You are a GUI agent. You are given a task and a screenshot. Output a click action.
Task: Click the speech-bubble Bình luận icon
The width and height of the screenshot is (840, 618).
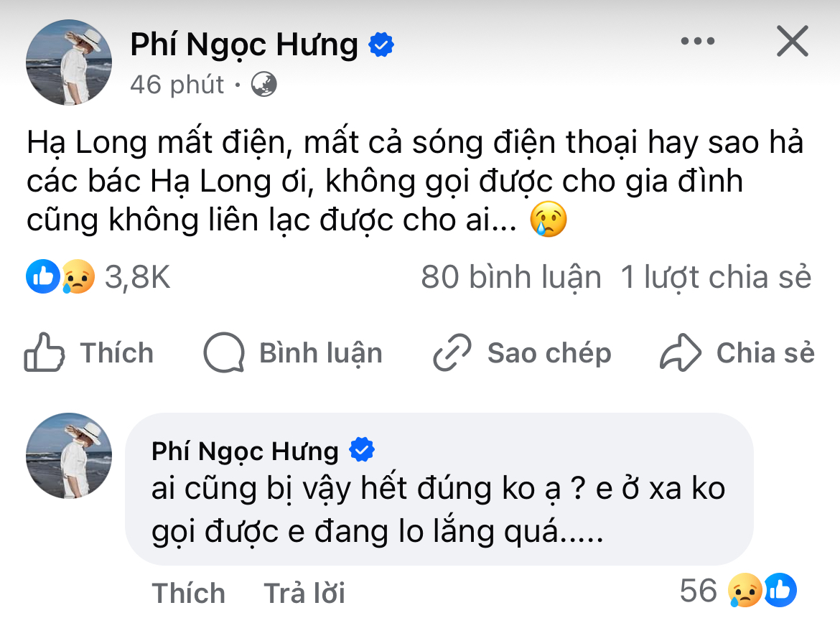225,353
